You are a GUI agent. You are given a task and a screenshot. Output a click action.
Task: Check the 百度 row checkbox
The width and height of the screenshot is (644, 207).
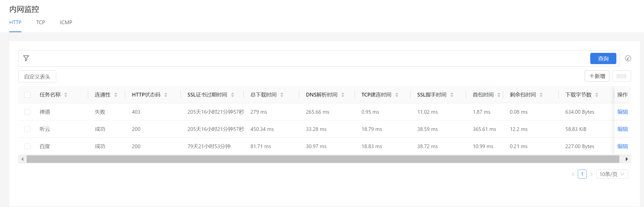(x=27, y=146)
